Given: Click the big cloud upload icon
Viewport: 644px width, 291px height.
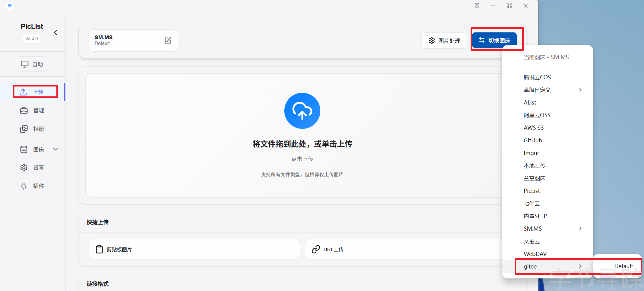Looking at the screenshot, I should point(302,111).
